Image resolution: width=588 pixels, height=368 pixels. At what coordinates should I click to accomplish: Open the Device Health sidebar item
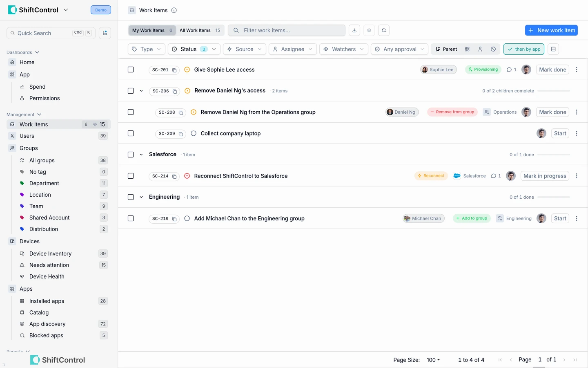pos(47,276)
